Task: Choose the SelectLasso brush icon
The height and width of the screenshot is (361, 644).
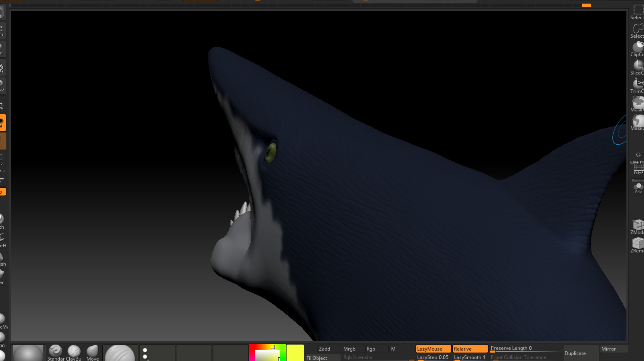Action: [x=638, y=30]
